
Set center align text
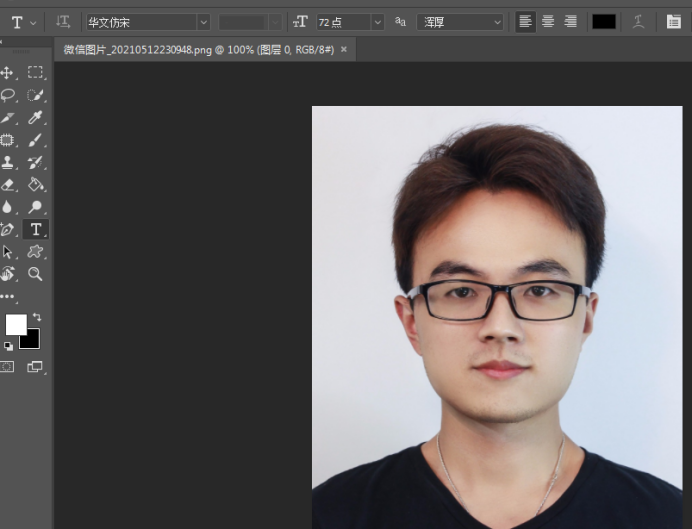548,22
